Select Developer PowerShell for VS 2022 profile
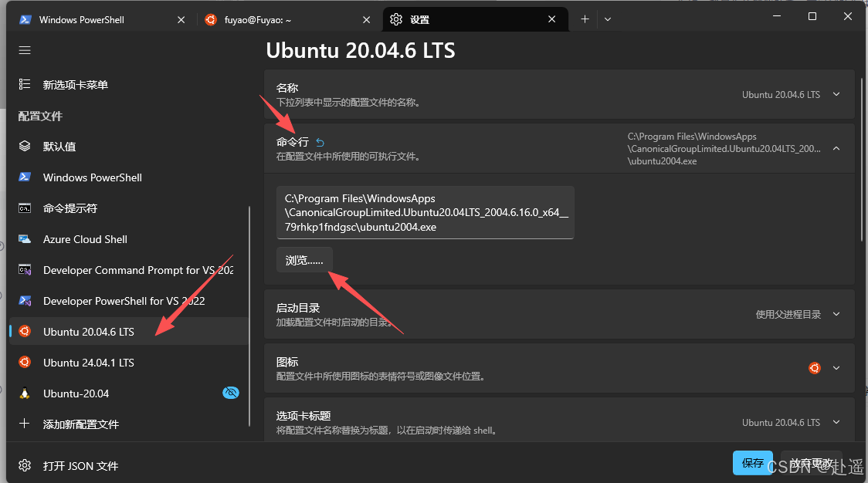Image resolution: width=868 pixels, height=483 pixels. [x=128, y=301]
